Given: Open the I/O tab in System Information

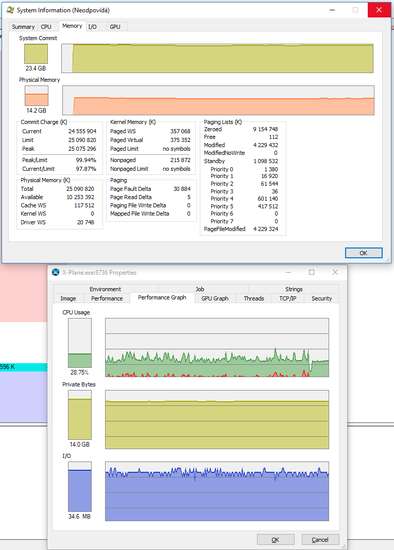Looking at the screenshot, I should (x=92, y=27).
